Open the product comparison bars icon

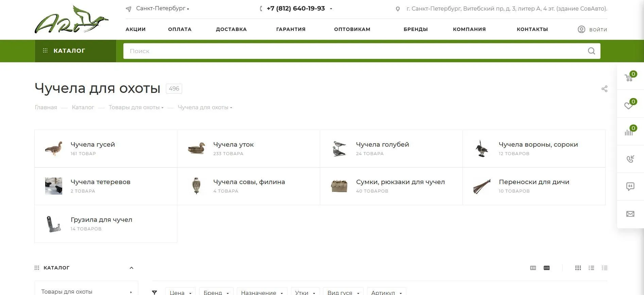[x=629, y=132]
